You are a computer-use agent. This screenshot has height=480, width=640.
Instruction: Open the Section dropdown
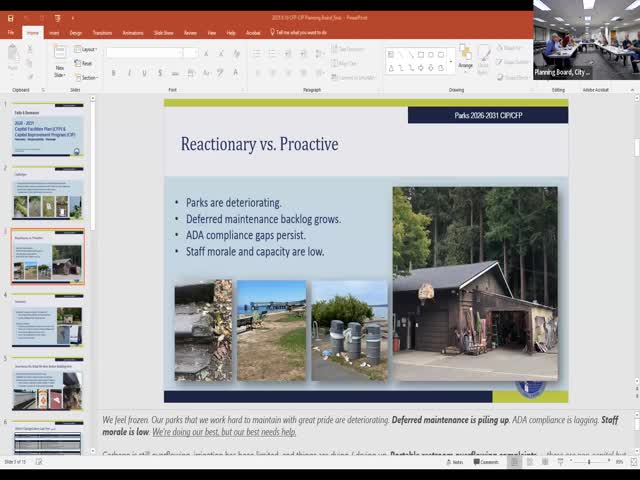[x=86, y=77]
